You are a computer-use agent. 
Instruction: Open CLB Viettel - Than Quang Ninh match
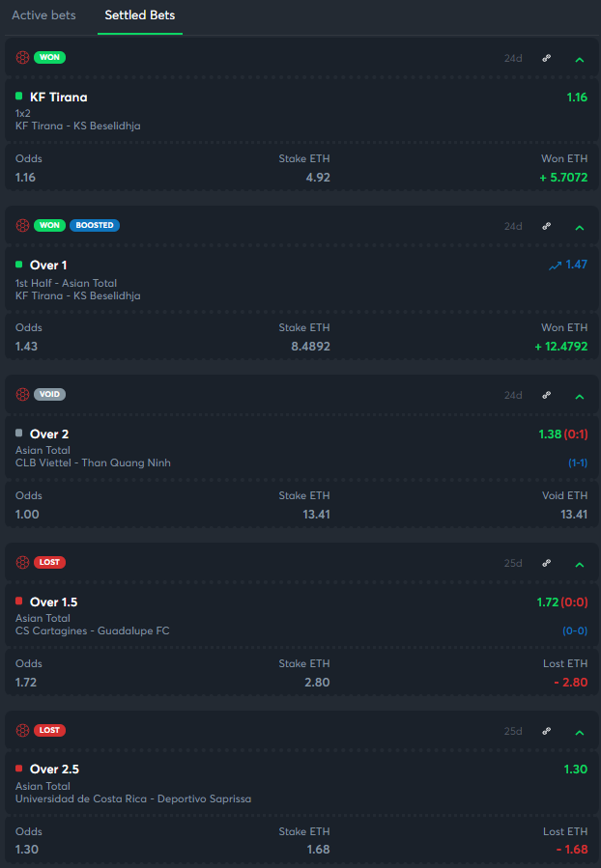(x=93, y=462)
